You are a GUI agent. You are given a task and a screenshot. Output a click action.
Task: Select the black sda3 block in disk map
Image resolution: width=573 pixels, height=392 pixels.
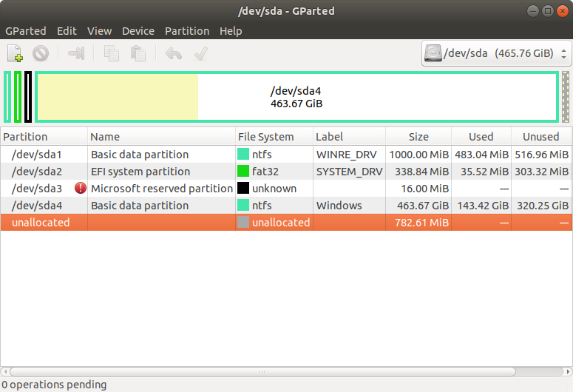pos(28,97)
